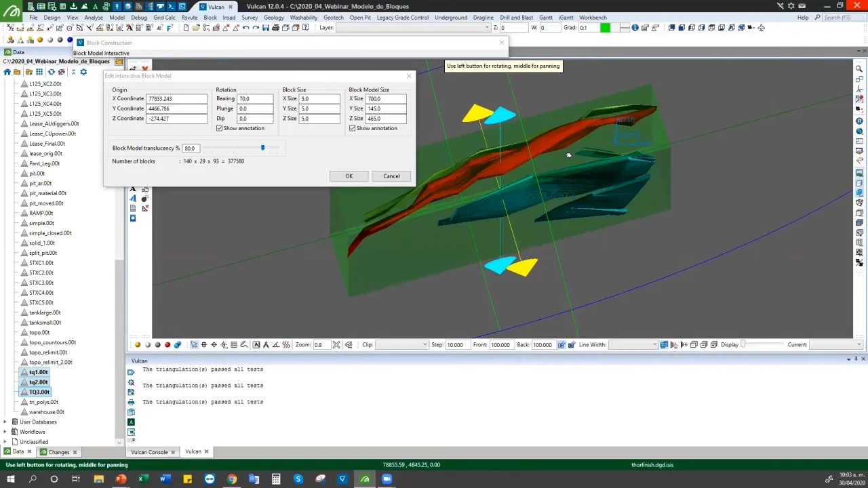Click the gold sphere shading icon below the toolbar
Image resolution: width=868 pixels, height=488 pixels.
(40, 40)
